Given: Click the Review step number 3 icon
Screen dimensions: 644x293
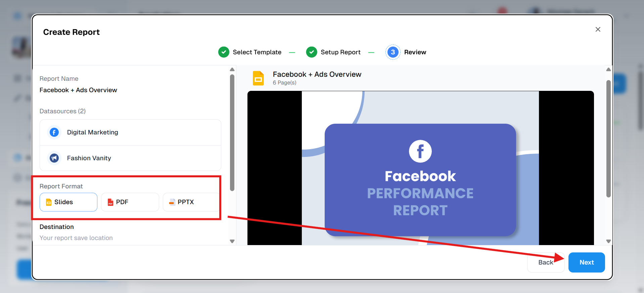Looking at the screenshot, I should [393, 52].
